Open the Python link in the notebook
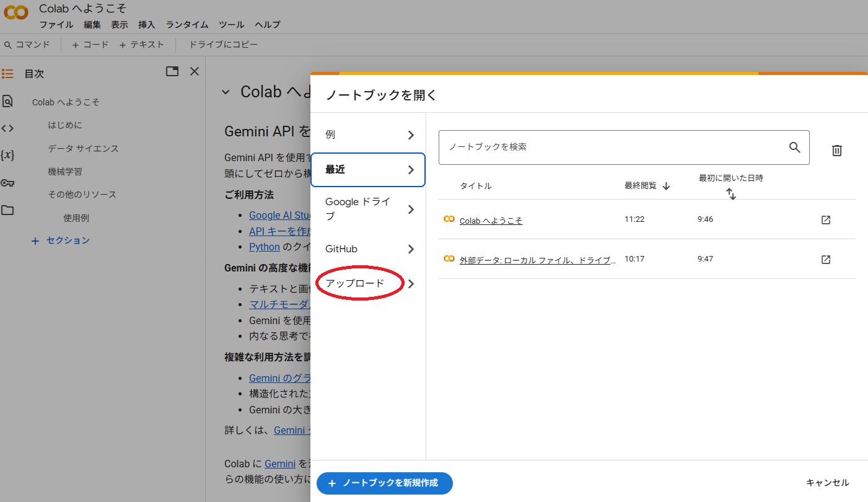Screen dimensions: 868x502 (x=265, y=247)
